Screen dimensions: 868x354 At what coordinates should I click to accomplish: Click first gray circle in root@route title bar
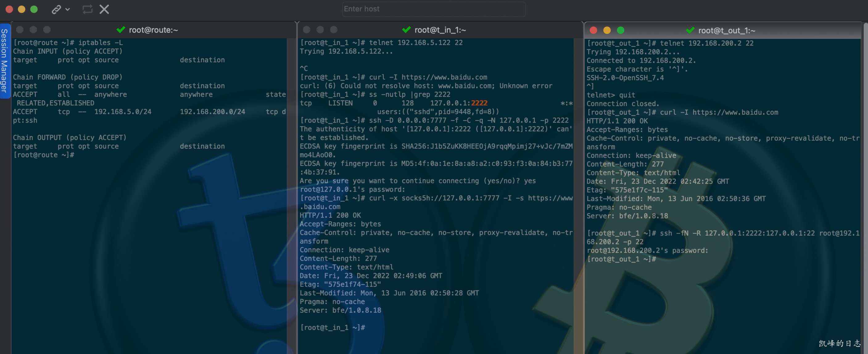[x=20, y=30]
